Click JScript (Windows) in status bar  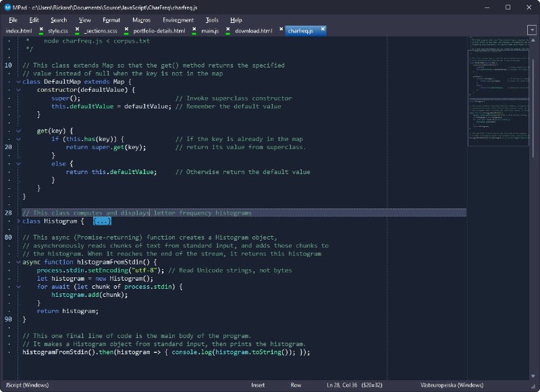(27, 385)
